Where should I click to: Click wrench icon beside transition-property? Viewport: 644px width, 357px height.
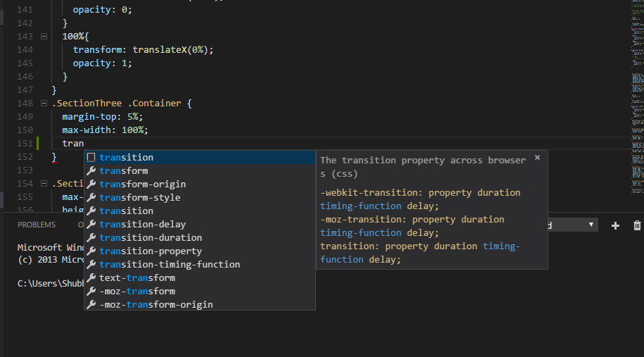tap(91, 251)
